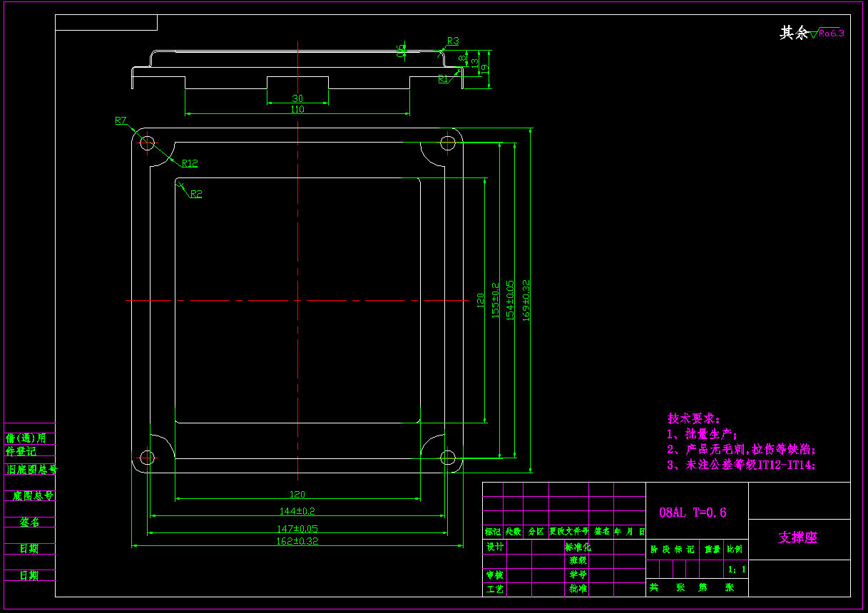Image resolution: width=868 pixels, height=613 pixels.
Task: Click the 标记 header cell
Action: coord(493,532)
